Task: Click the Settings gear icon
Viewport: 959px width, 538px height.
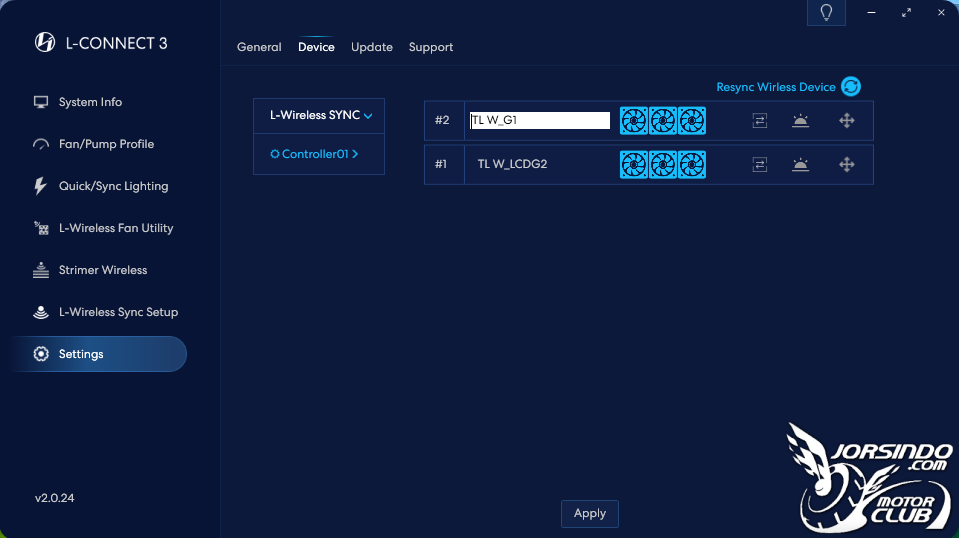Action: (41, 354)
